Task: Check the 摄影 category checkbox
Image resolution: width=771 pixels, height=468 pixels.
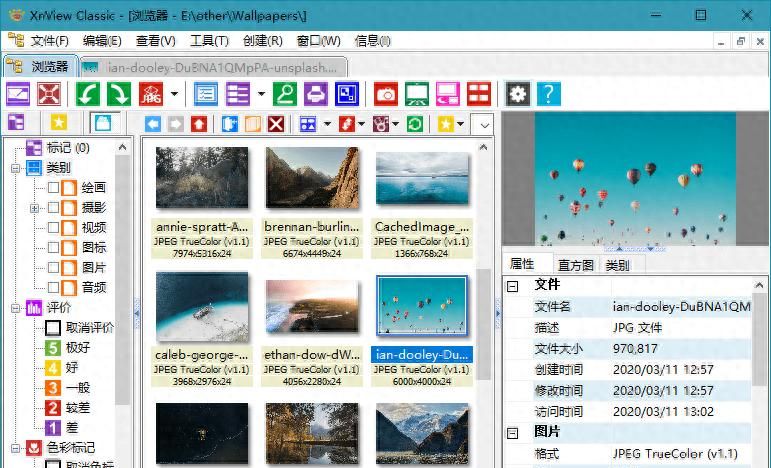Action: (x=53, y=207)
